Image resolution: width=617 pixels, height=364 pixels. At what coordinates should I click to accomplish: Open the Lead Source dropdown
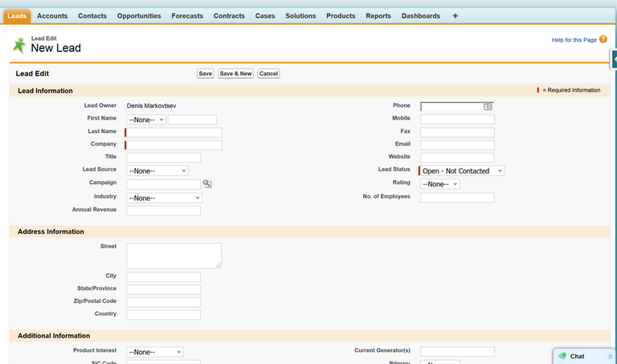click(x=157, y=171)
